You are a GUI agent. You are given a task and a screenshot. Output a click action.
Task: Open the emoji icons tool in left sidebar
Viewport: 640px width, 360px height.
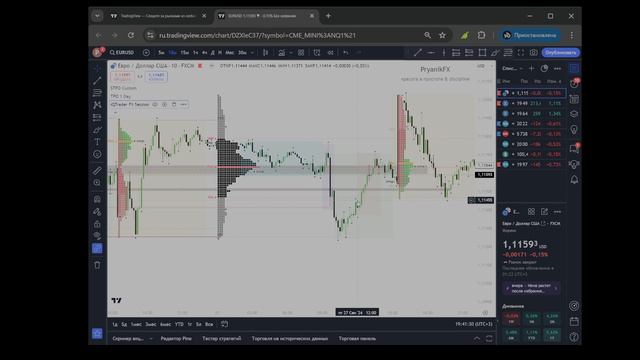(x=97, y=154)
